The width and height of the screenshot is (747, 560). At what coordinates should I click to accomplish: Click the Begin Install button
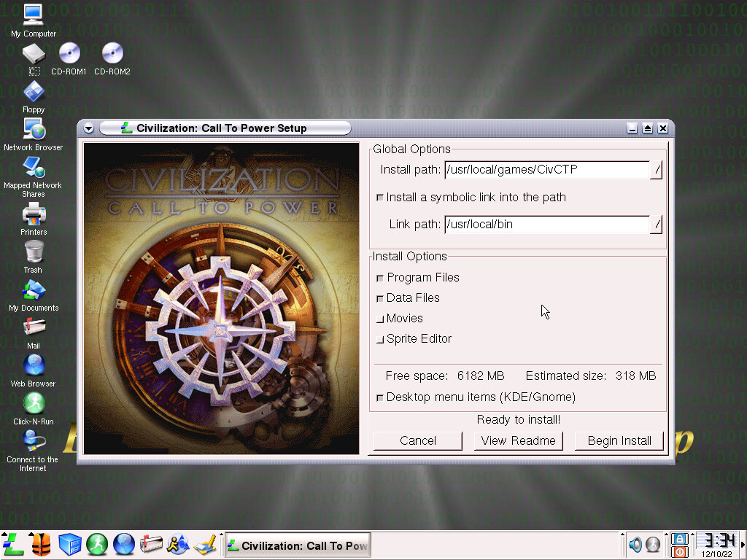point(619,440)
